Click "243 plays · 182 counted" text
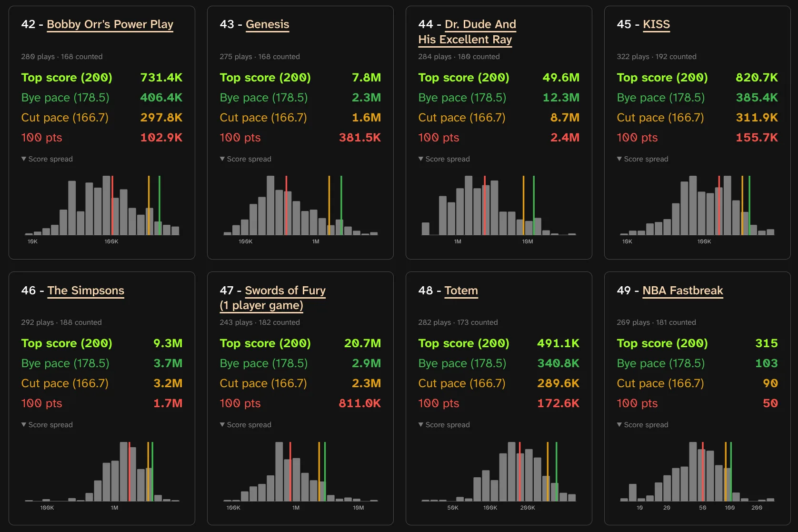 pyautogui.click(x=260, y=322)
